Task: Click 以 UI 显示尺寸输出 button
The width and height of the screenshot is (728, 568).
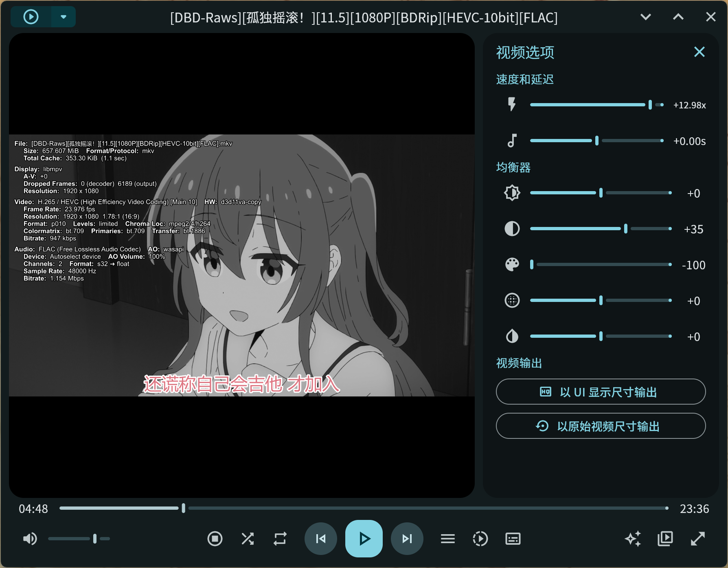Action: click(x=601, y=392)
